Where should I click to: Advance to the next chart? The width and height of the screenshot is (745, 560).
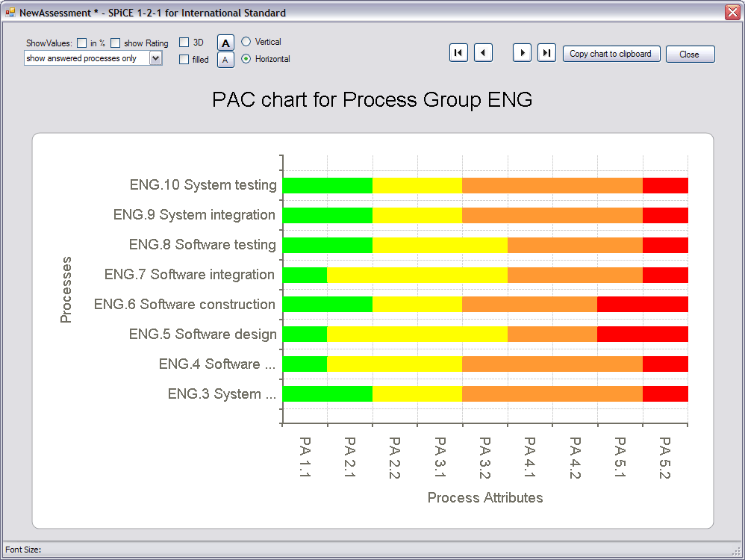tap(522, 53)
